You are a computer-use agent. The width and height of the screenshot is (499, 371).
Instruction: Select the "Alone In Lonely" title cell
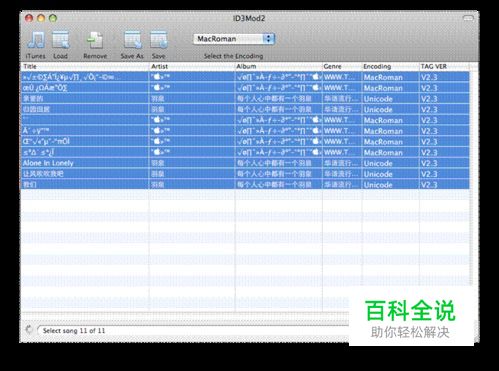[85, 163]
